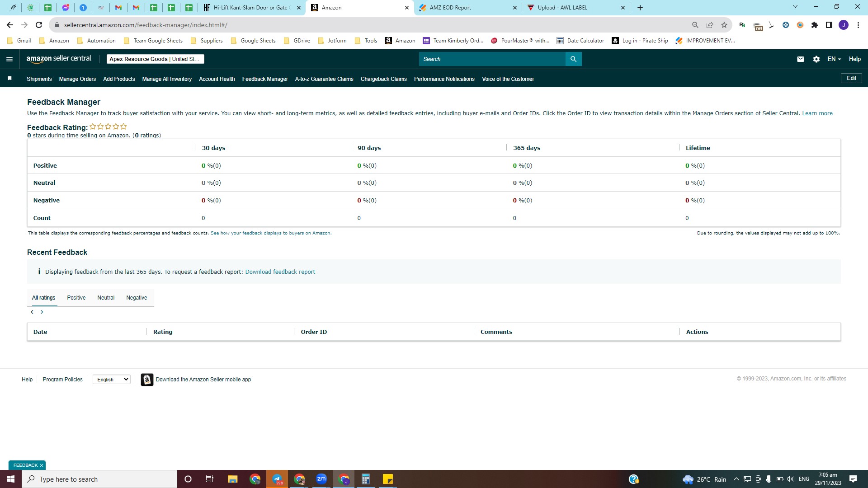Viewport: 868px width, 488px height.
Task: Open Shipments in navigation bar
Action: [39, 79]
